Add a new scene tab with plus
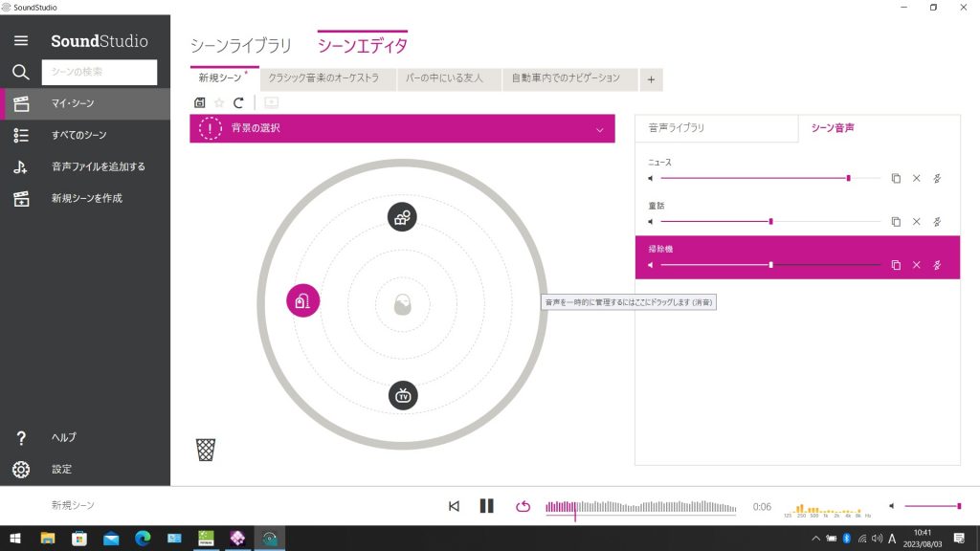980x551 pixels. [x=651, y=79]
